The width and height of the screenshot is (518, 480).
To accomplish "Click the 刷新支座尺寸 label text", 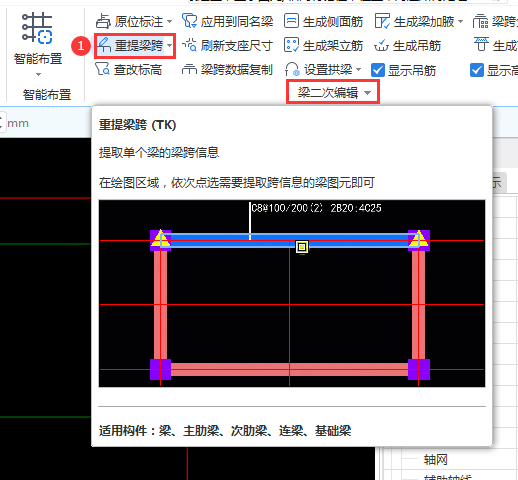I will click(237, 46).
